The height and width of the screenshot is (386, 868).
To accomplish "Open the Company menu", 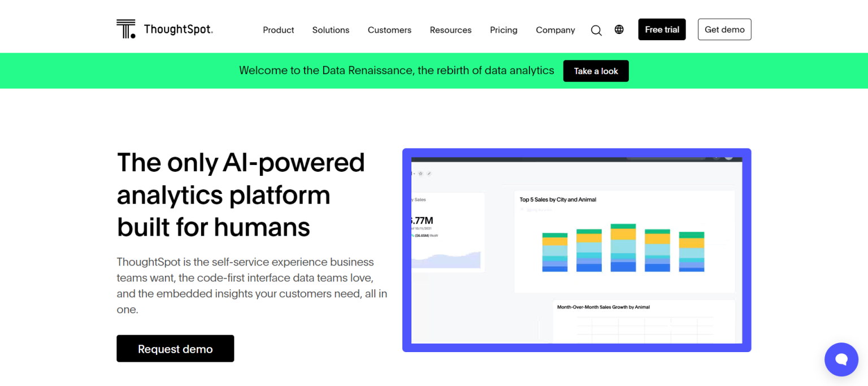I will point(555,30).
